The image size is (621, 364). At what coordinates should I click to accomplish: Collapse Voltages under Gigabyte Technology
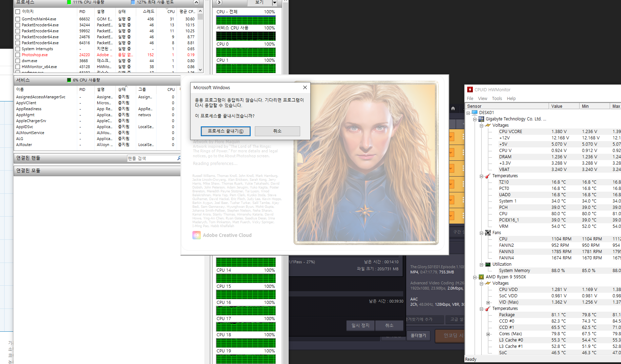click(481, 126)
